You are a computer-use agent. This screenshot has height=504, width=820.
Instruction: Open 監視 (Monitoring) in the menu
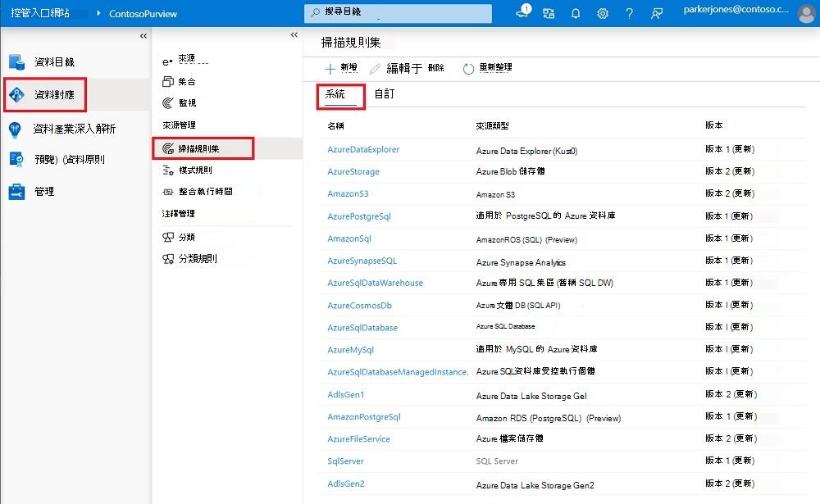(187, 103)
